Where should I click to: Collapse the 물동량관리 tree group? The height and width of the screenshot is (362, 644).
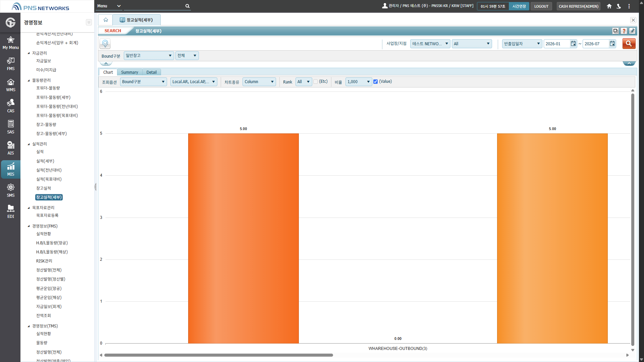(x=29, y=80)
